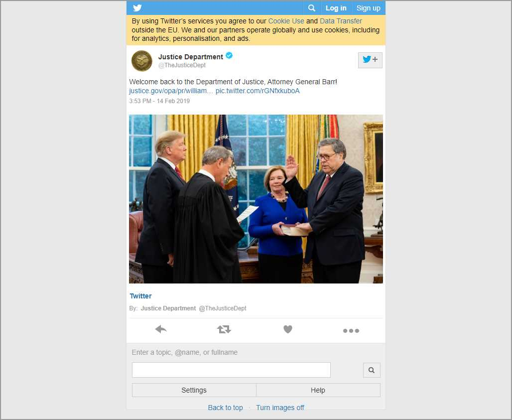Reply to the tweet using arrow icon
The width and height of the screenshot is (512, 420).
161,329
